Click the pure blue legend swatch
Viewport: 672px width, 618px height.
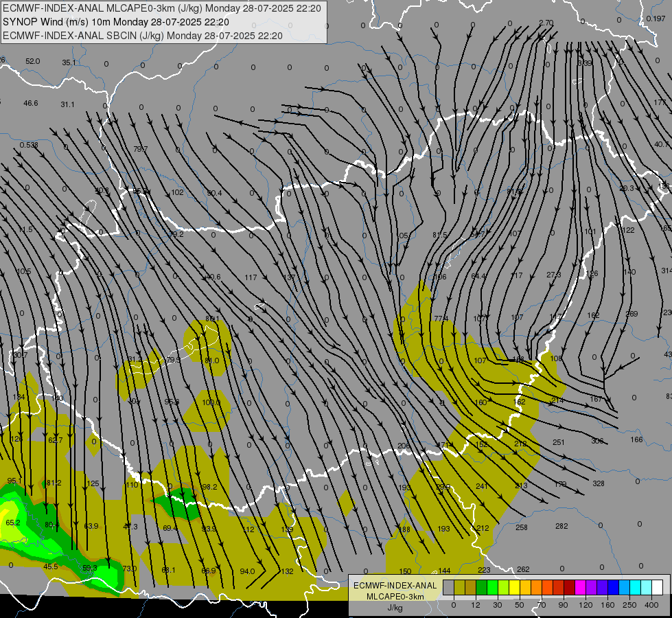tap(613, 587)
